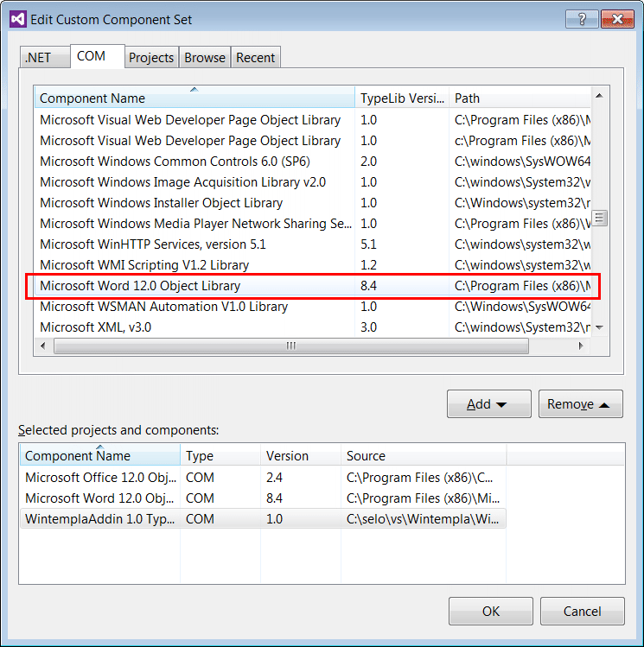Close the Edit Custom Component Set dialog
Viewport: 644px width, 647px height.
[617, 19]
